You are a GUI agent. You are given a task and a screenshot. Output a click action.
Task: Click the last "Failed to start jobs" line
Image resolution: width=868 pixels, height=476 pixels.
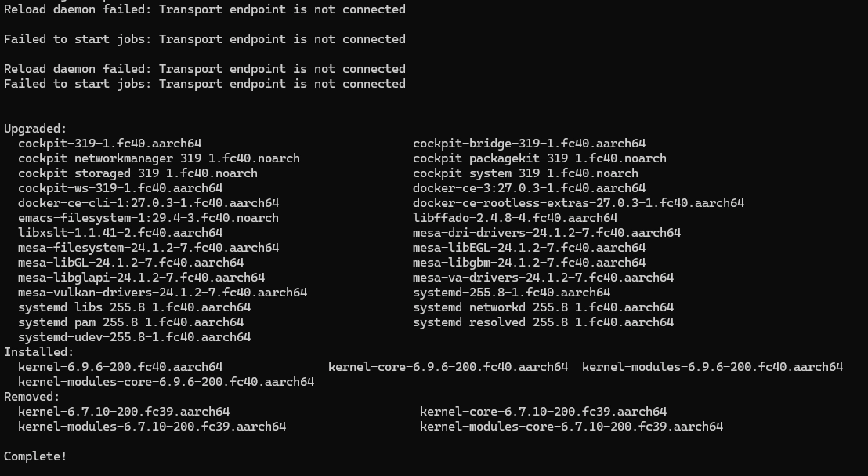204,84
